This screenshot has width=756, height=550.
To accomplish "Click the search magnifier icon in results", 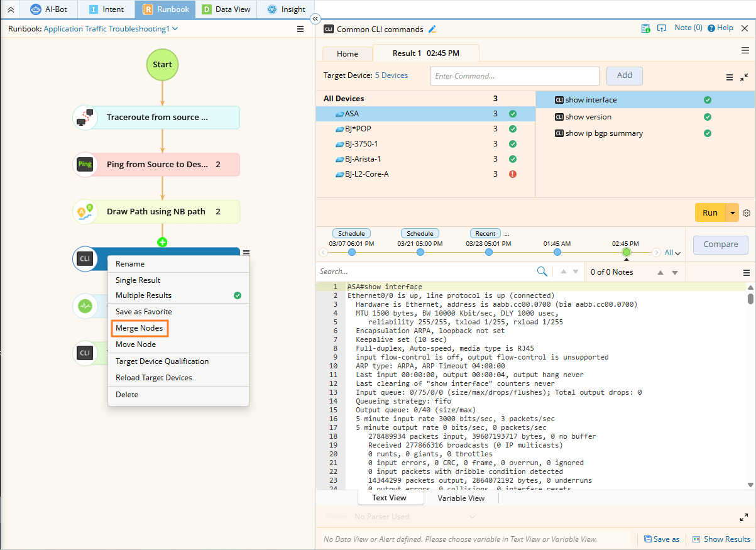I will (x=542, y=272).
